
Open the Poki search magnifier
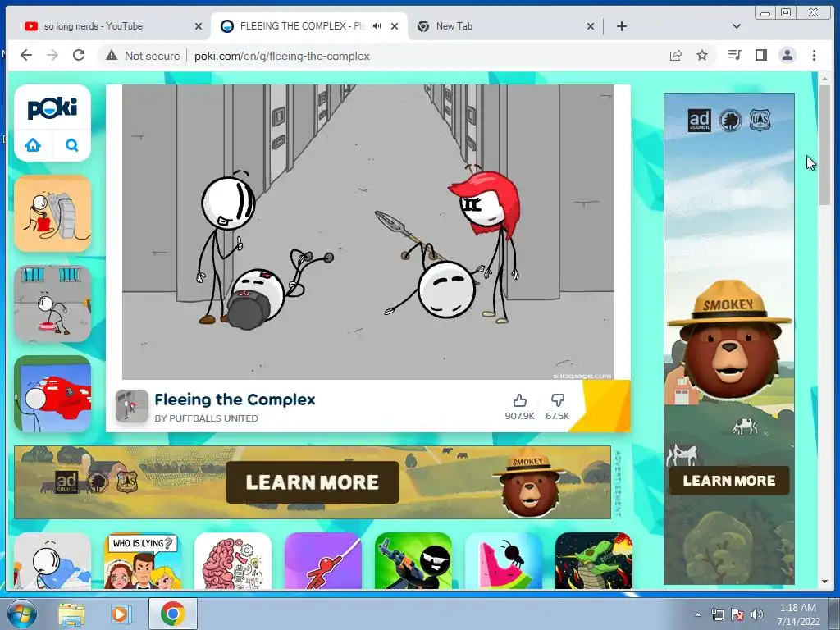point(72,144)
